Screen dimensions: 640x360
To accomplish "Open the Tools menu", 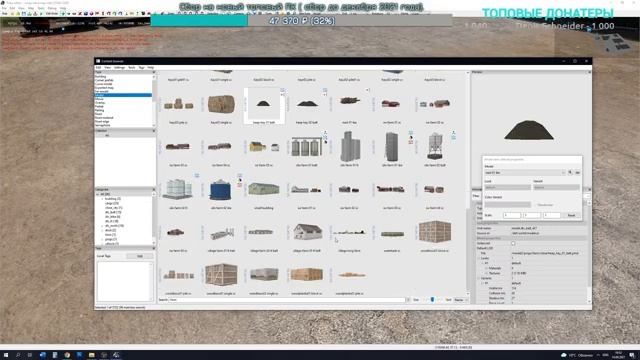I will (x=131, y=67).
